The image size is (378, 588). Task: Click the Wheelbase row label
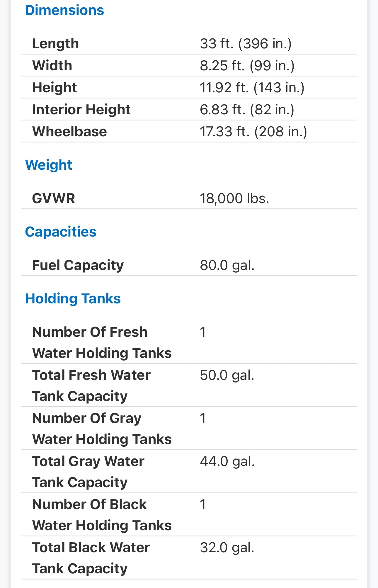coord(69,132)
